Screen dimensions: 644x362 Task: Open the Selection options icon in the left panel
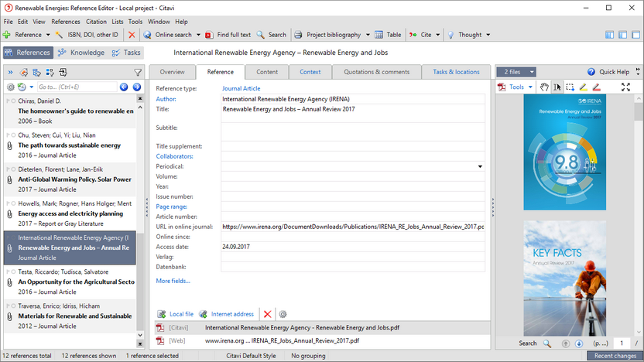coord(50,72)
